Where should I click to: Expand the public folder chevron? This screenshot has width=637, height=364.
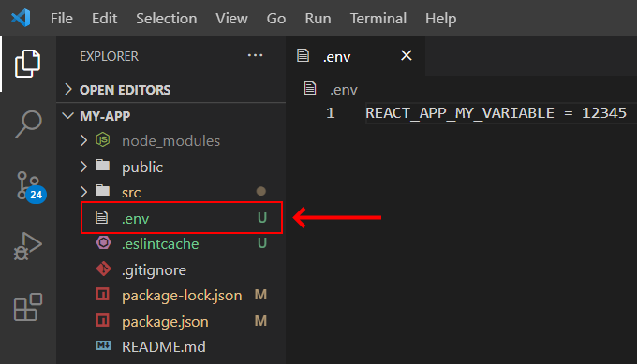tap(83, 167)
